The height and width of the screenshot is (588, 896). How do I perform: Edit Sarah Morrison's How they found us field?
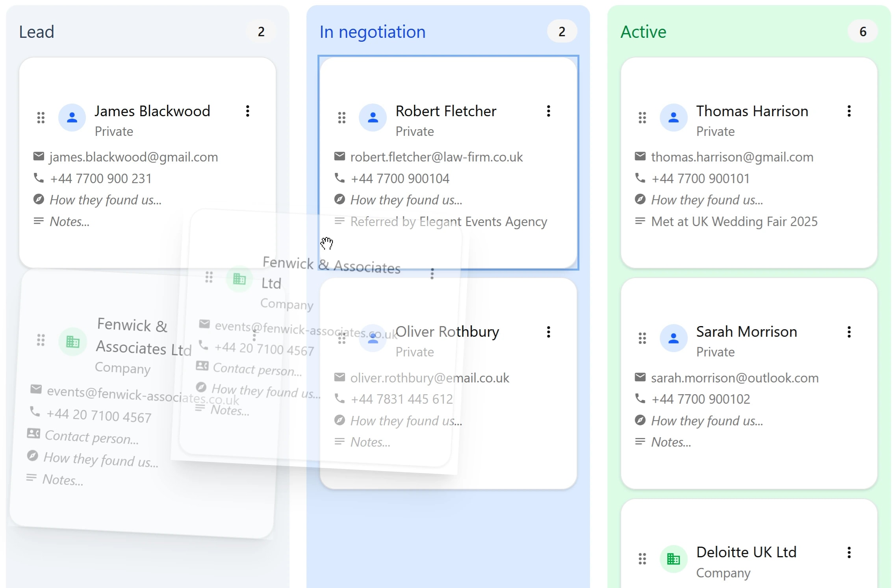click(707, 421)
